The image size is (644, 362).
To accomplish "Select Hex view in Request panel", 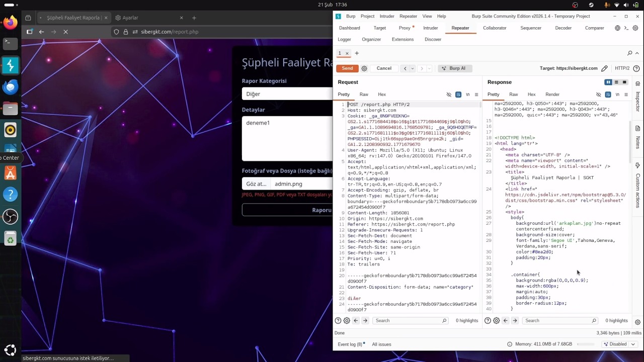I will coord(382,95).
